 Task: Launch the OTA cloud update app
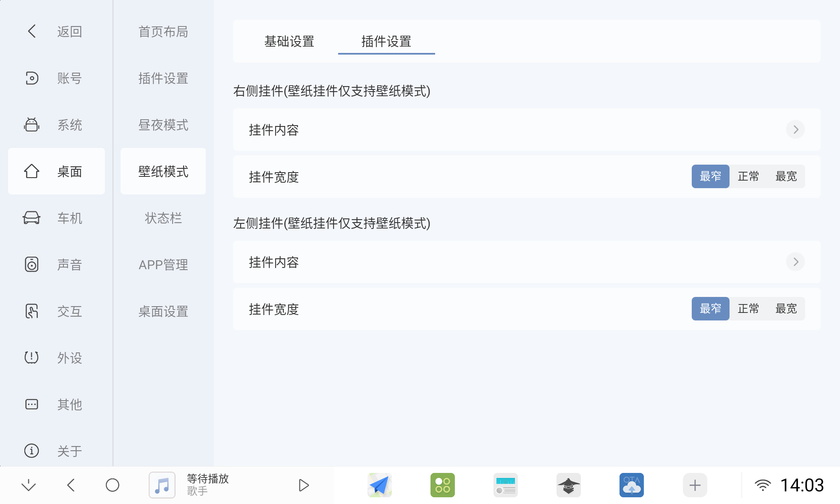631,485
